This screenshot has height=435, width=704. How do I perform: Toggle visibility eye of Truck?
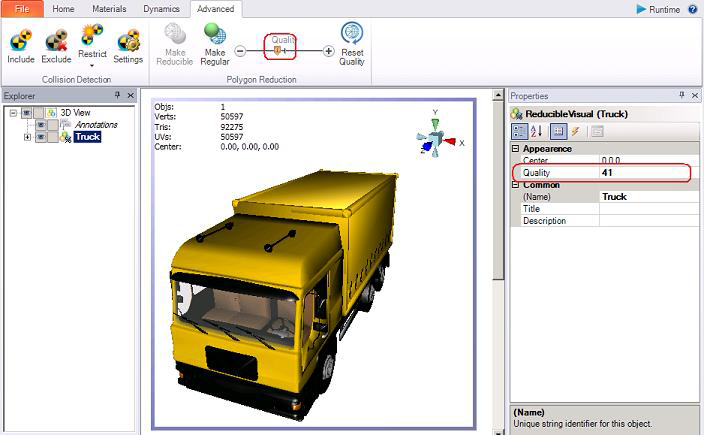pyautogui.click(x=40, y=137)
